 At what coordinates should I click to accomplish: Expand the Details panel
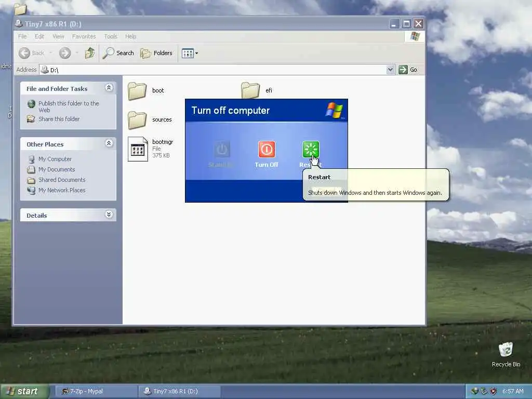[109, 215]
